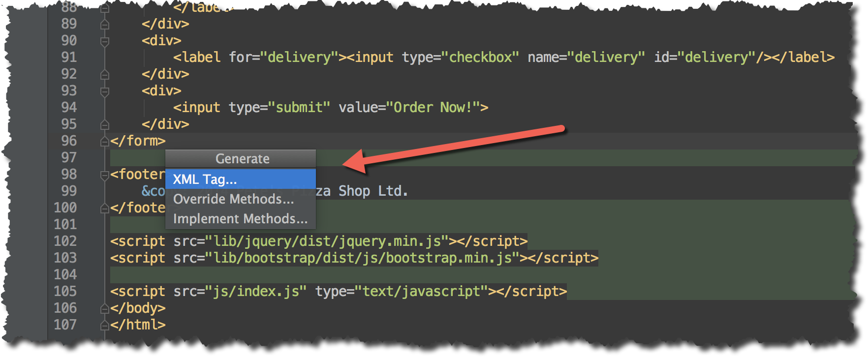Click line number 104 in the gutter

(65, 274)
